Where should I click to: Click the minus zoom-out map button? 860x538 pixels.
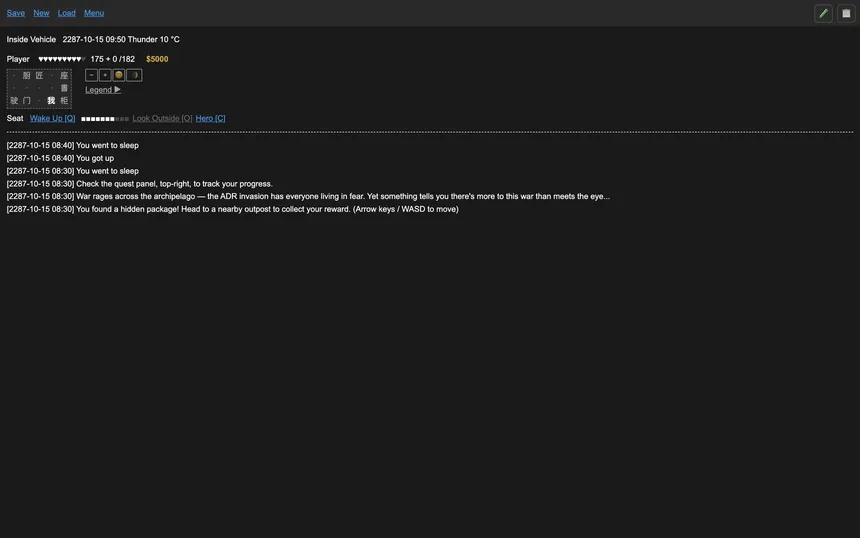pos(92,75)
